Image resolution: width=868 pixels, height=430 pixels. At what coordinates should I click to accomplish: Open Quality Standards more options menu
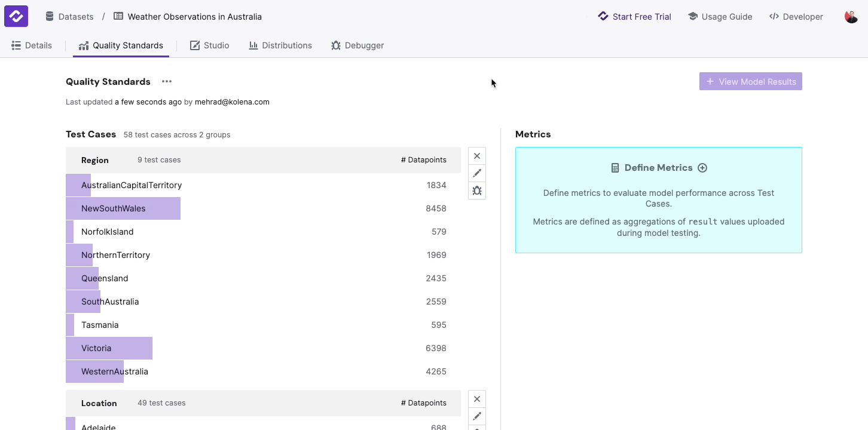coord(167,82)
